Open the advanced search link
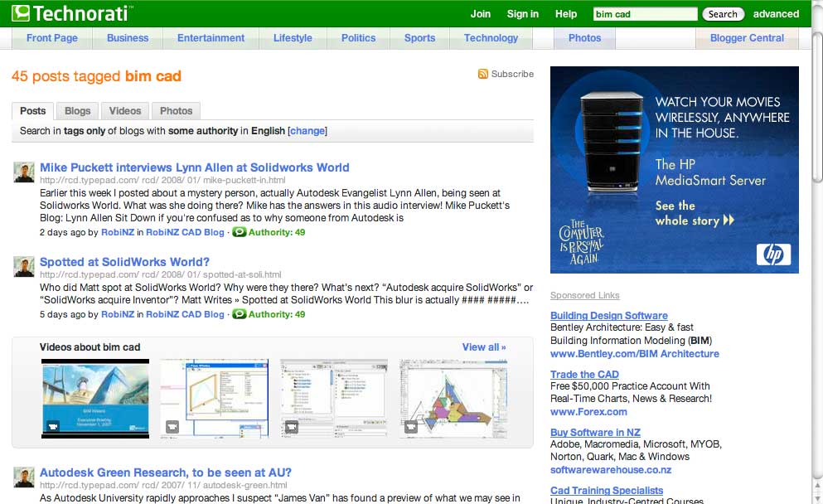This screenshot has height=504, width=823. point(776,13)
